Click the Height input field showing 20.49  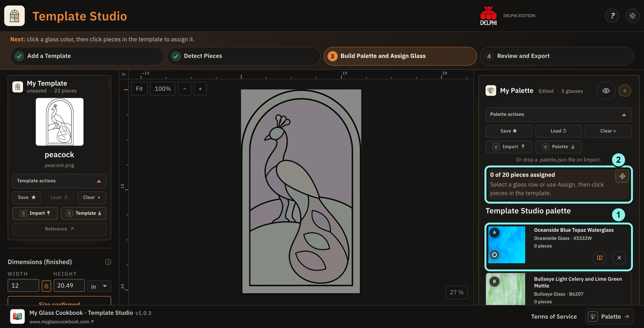click(x=69, y=285)
